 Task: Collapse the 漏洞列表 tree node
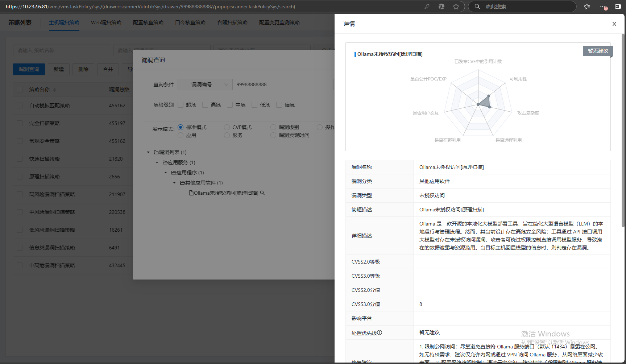(x=148, y=152)
